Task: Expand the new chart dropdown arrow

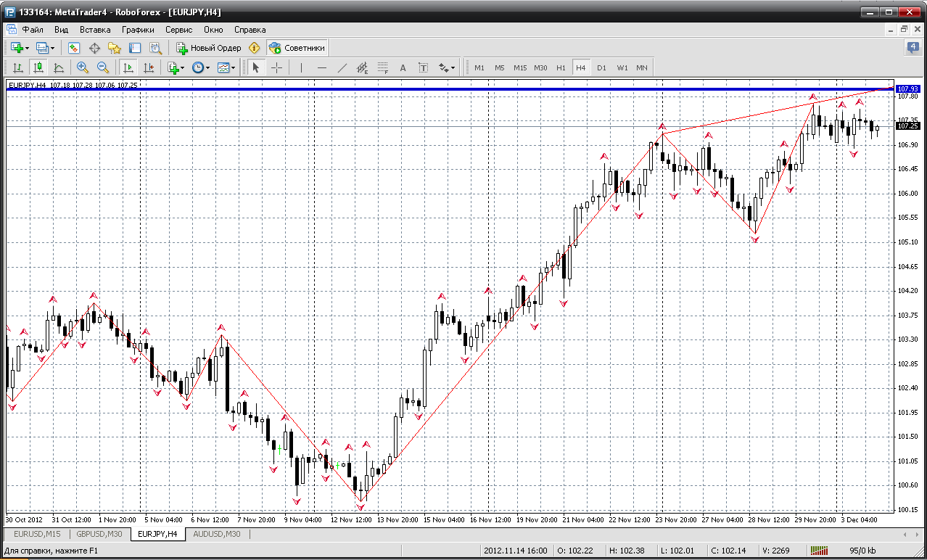Action: 28,48
